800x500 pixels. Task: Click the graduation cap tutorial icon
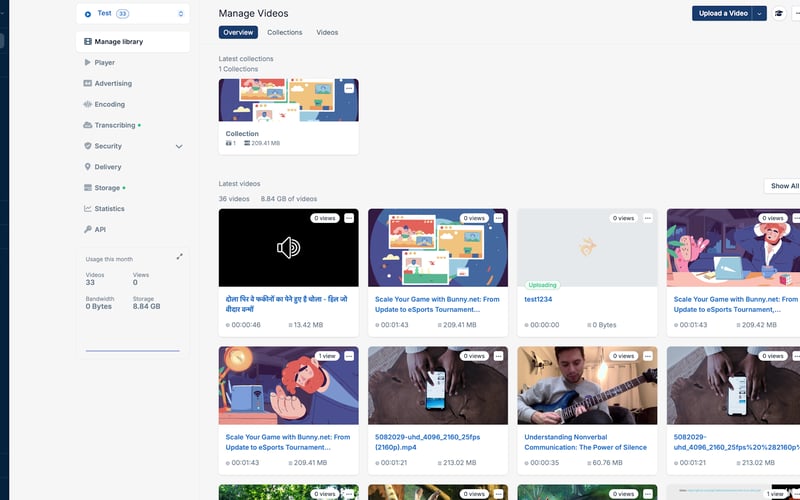779,14
